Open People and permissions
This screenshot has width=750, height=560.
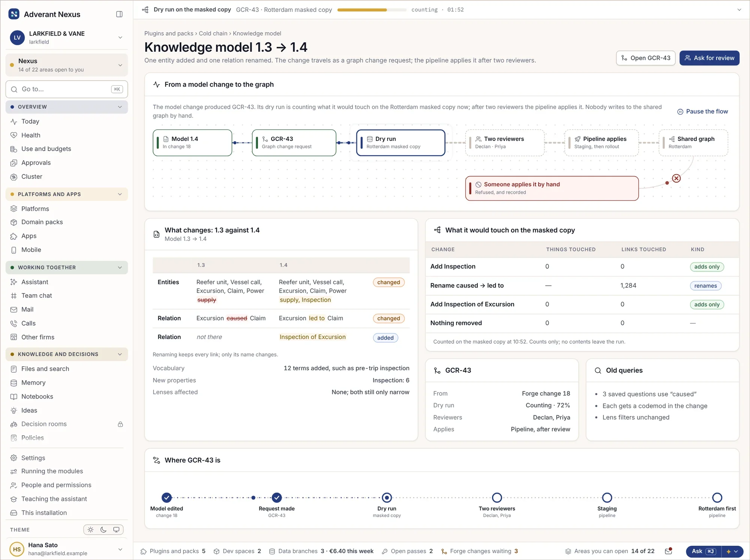click(x=67, y=485)
